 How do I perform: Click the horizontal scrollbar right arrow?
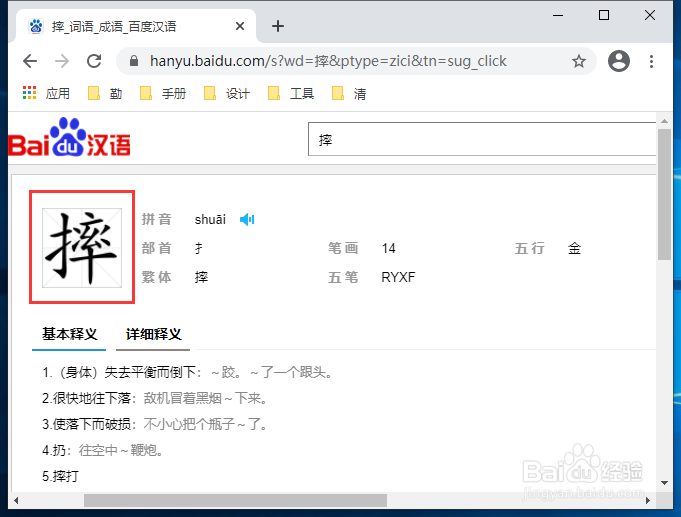pyautogui.click(x=648, y=500)
